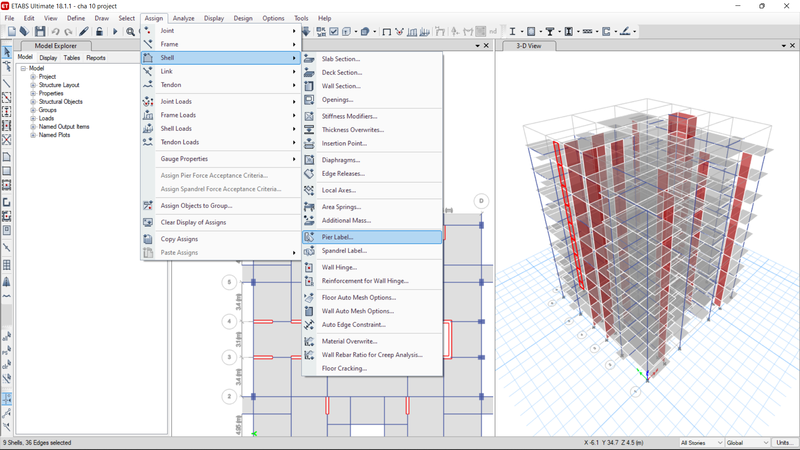Choose Floor Cracking menu entry
Screen dimensions: 800x450
[372, 368]
